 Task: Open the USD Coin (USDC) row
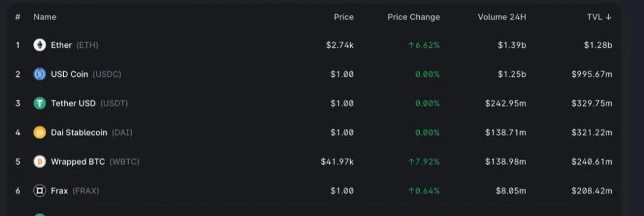click(x=315, y=75)
